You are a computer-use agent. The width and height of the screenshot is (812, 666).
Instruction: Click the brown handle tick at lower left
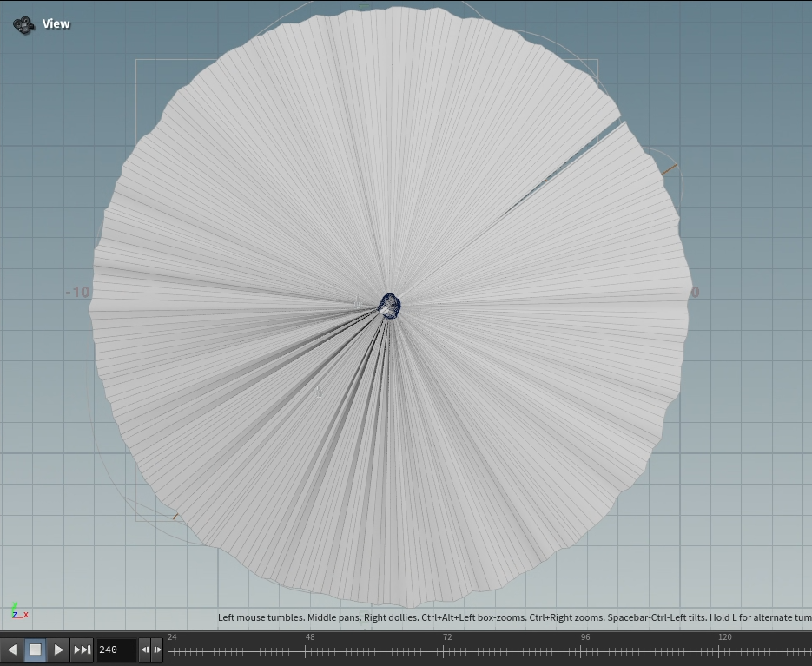point(175,517)
